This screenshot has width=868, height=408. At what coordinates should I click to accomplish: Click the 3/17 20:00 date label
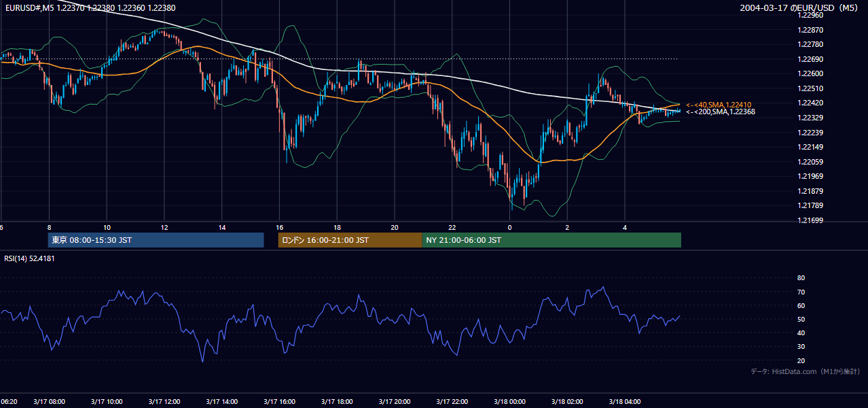point(395,402)
